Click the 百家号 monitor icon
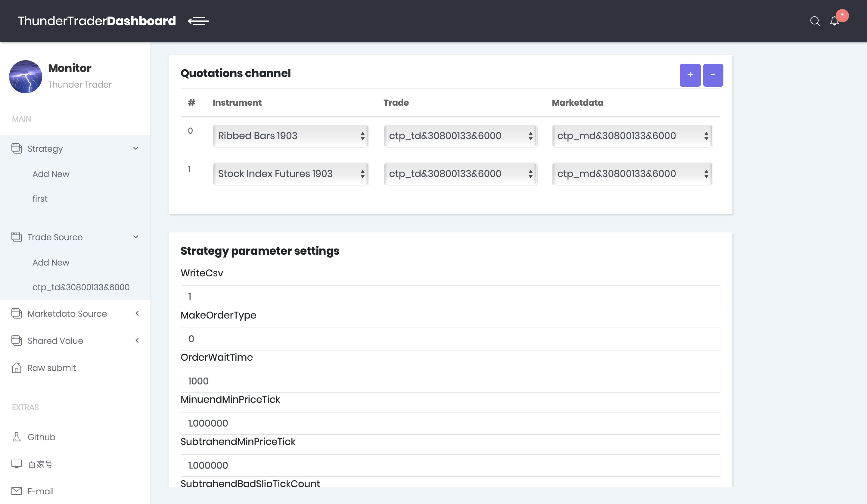Screen dimensions: 867x504 coord(16,464)
